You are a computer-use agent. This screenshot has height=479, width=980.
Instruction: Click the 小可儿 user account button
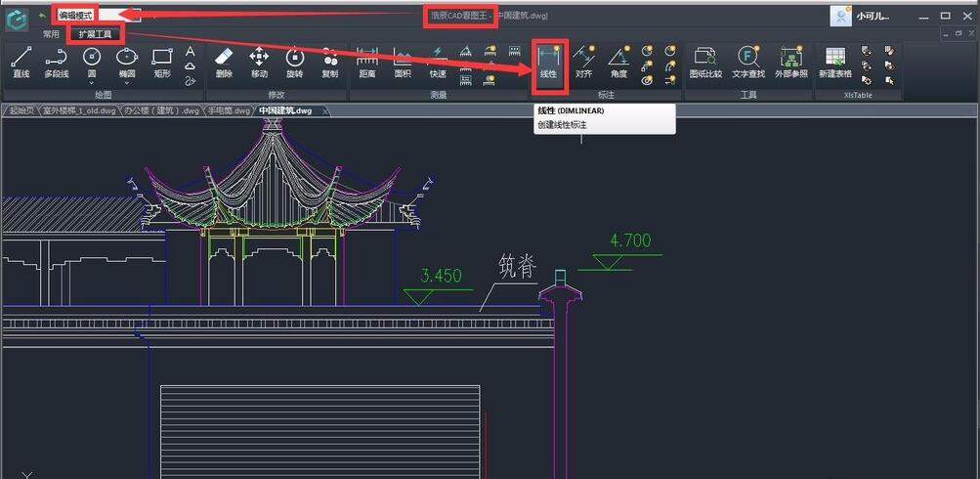860,16
